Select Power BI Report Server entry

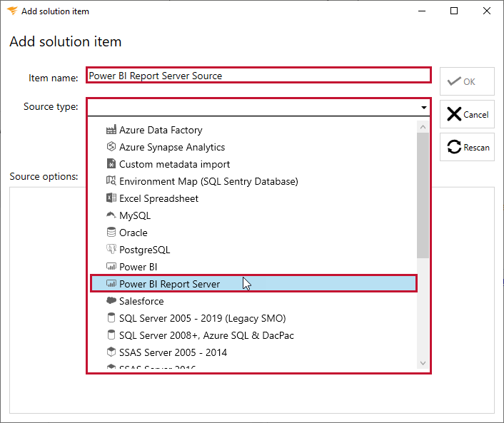253,284
